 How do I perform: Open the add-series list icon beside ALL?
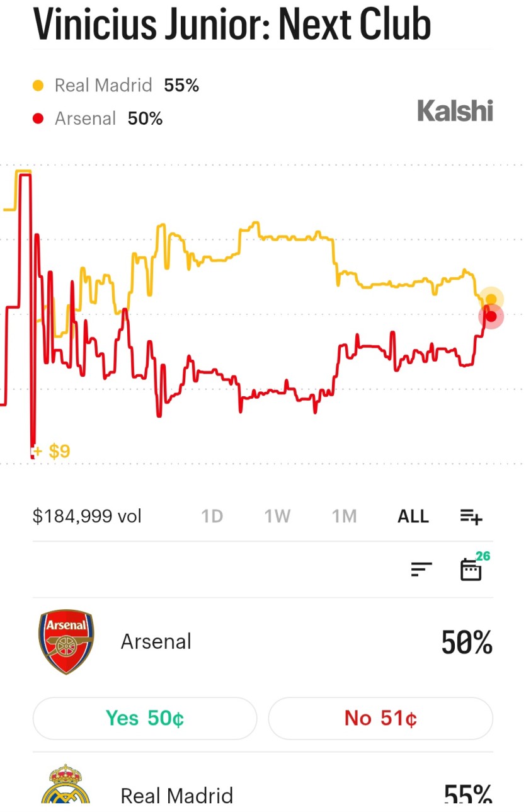[471, 517]
